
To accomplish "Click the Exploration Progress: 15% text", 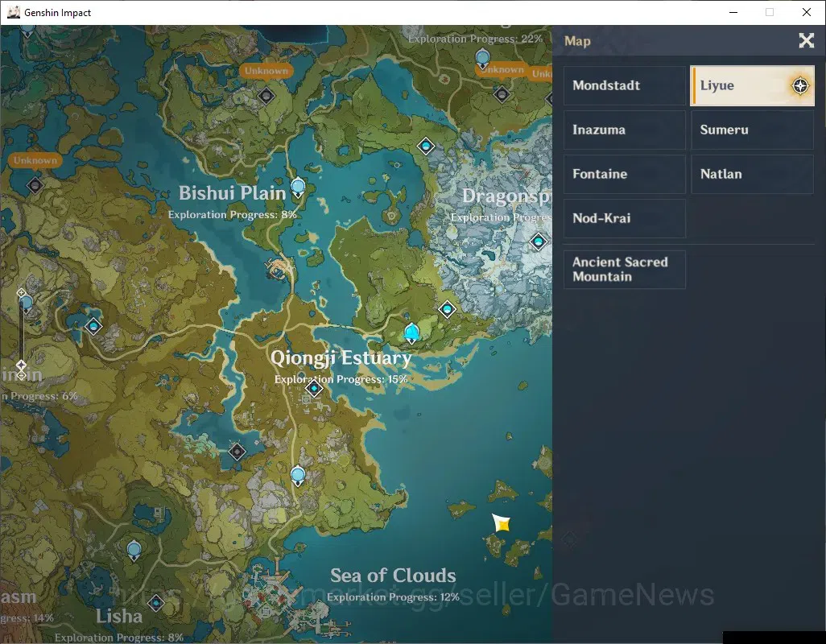I will click(x=341, y=379).
